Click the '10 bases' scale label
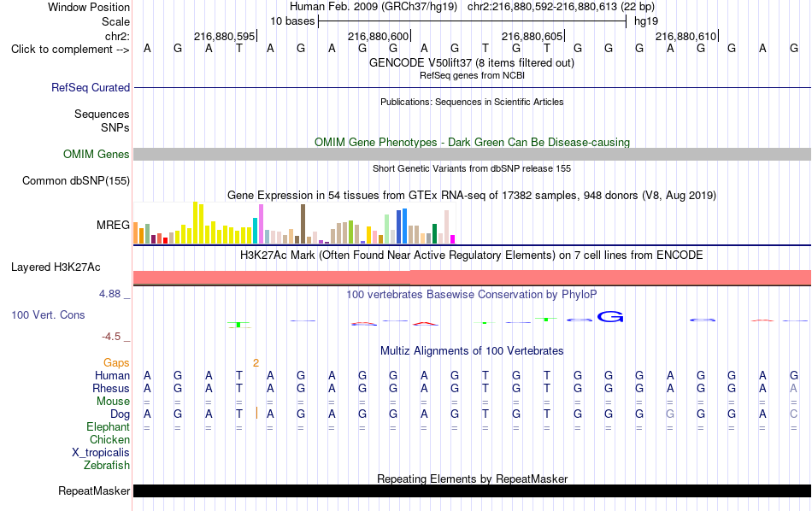 point(292,21)
